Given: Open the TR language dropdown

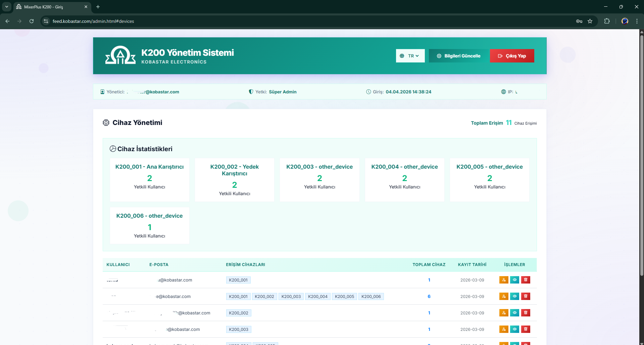Looking at the screenshot, I should coord(410,56).
